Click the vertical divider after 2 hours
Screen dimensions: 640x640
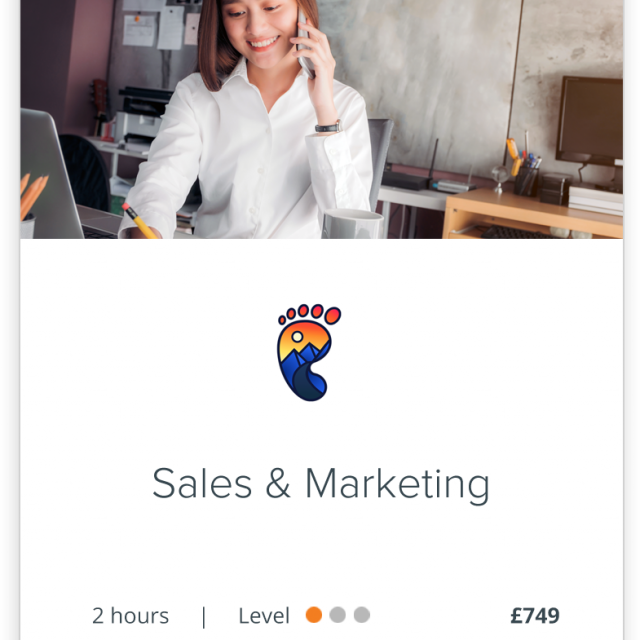(204, 617)
